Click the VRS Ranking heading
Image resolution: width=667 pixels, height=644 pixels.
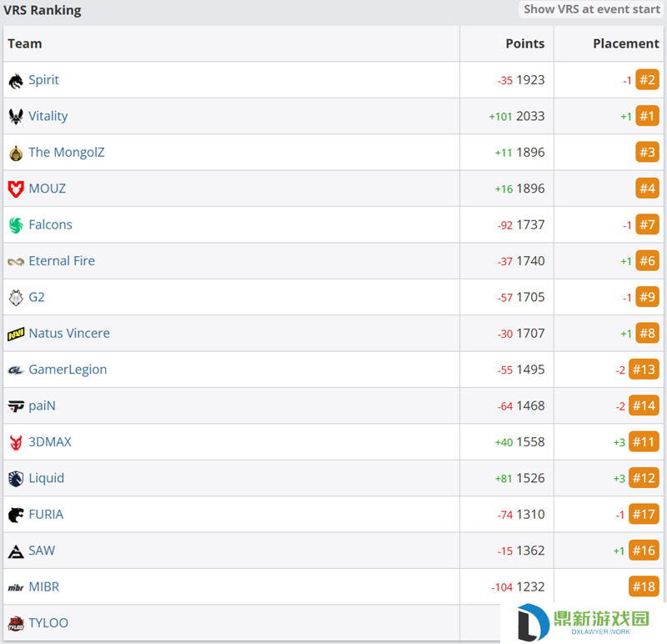tap(43, 10)
